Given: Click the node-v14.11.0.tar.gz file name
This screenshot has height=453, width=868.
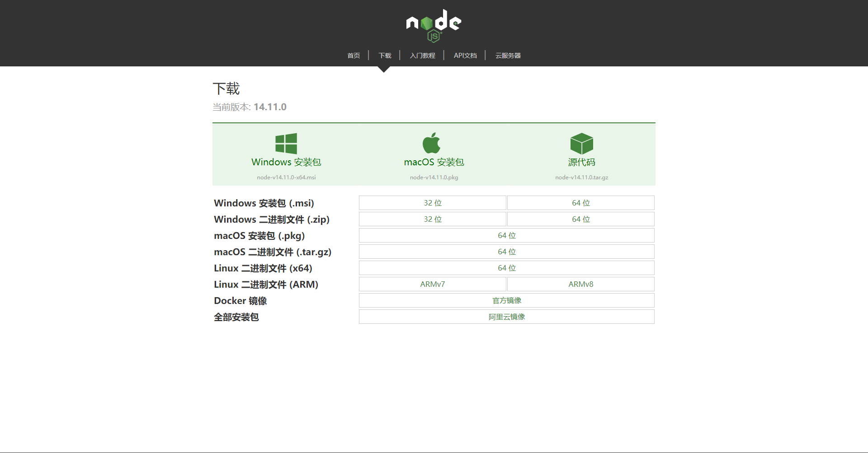Looking at the screenshot, I should tap(582, 177).
